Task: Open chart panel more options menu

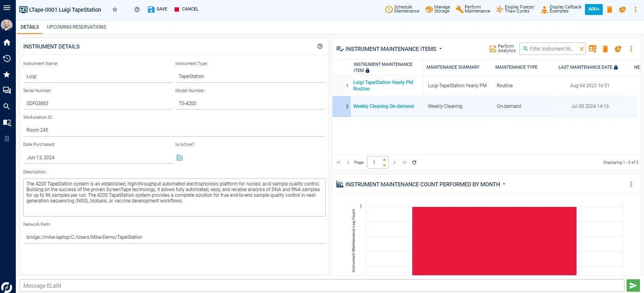Action: pos(631,184)
